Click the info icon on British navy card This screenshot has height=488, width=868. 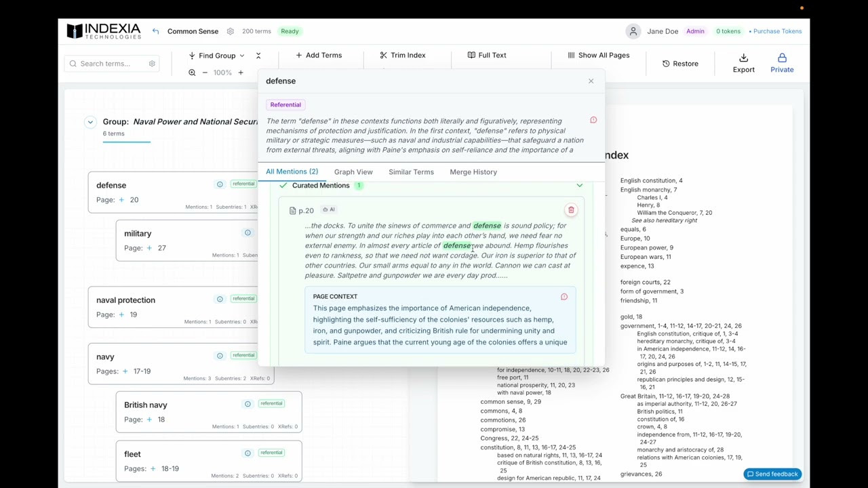point(248,404)
